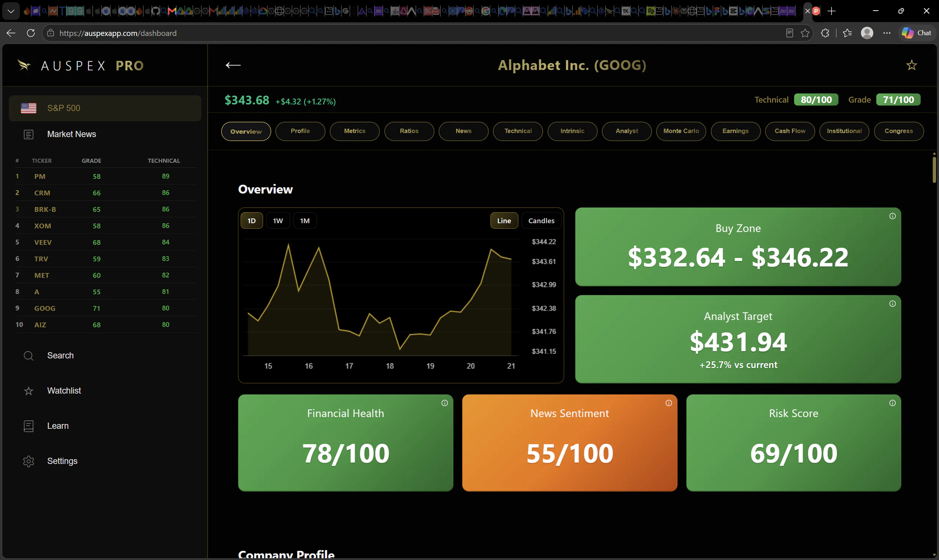
Task: Select the Line chart type
Action: [x=504, y=221]
